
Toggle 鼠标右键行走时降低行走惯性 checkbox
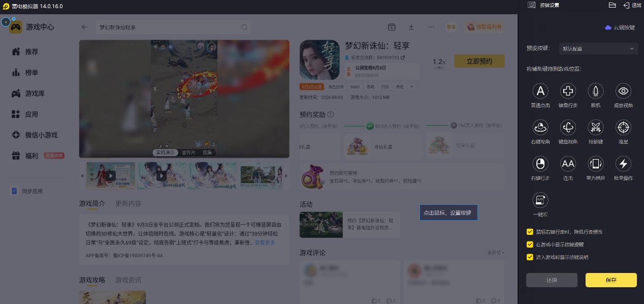530,232
